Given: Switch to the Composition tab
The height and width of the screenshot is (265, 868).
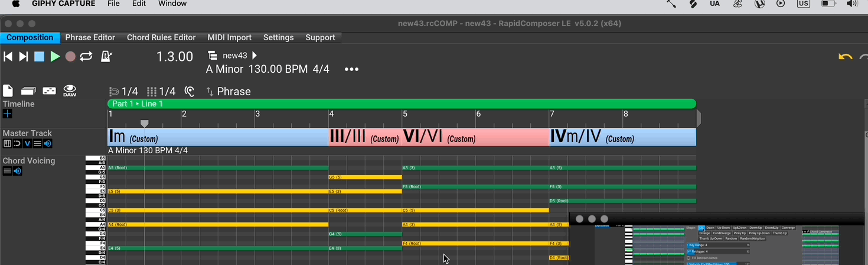Looking at the screenshot, I should pos(30,37).
